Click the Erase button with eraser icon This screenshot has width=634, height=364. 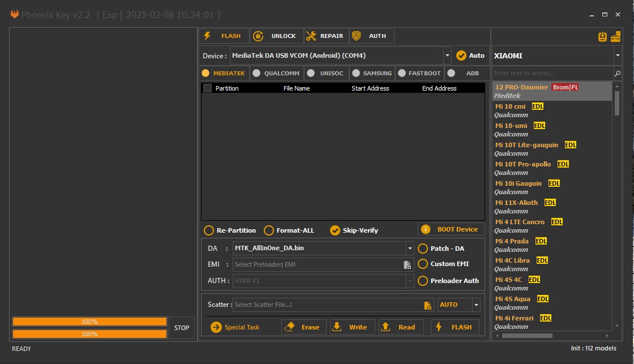click(302, 327)
